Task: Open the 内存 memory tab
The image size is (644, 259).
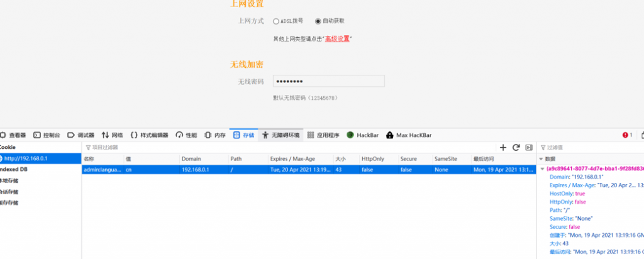Action: (x=215, y=135)
